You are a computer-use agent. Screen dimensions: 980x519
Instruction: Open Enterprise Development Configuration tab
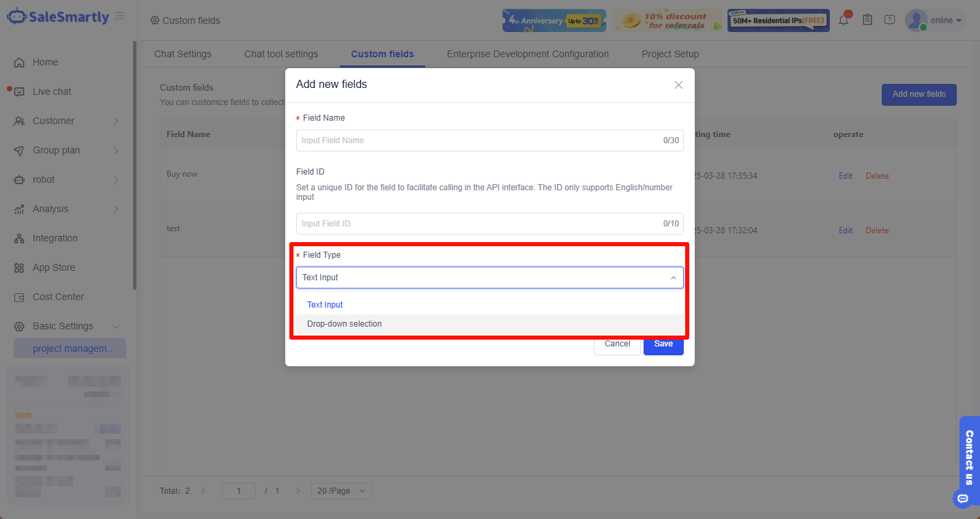pyautogui.click(x=528, y=54)
